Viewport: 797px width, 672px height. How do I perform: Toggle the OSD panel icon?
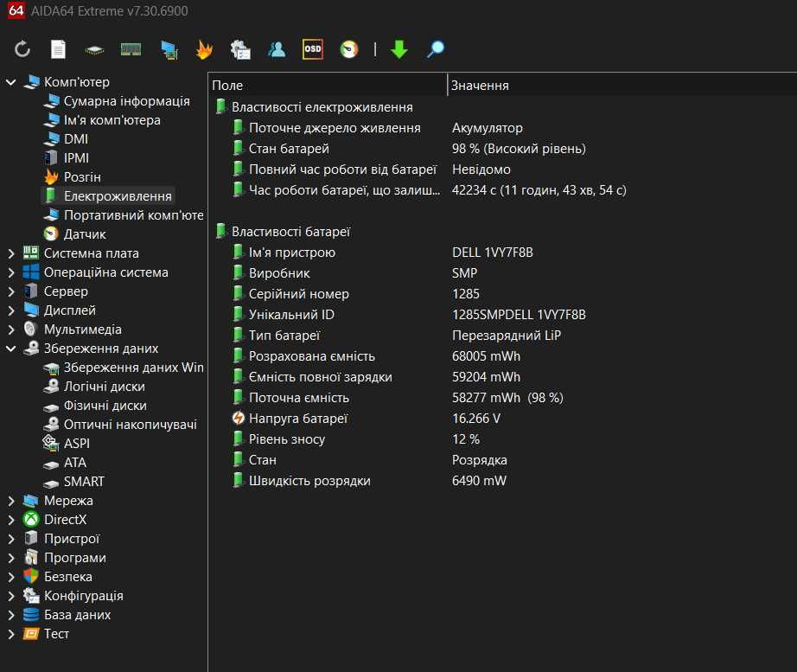click(313, 48)
